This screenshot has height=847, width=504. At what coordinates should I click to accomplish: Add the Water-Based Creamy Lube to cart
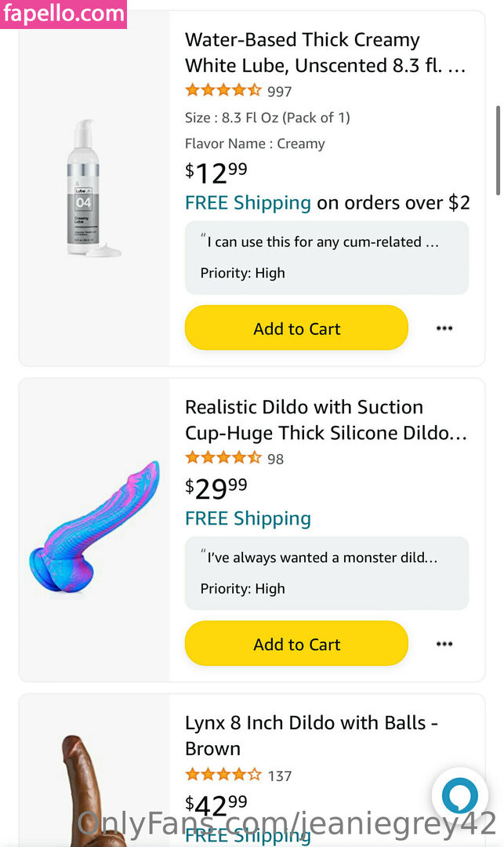pos(296,329)
